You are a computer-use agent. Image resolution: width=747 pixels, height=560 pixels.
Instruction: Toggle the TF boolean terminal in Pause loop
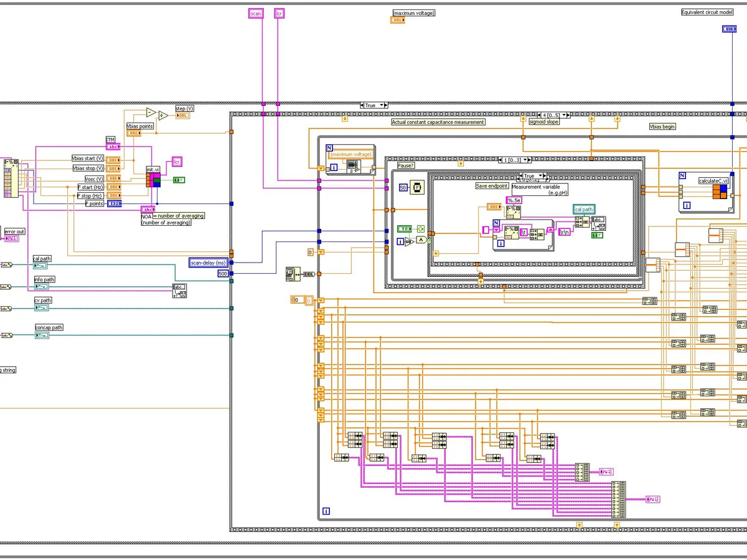tap(405, 229)
